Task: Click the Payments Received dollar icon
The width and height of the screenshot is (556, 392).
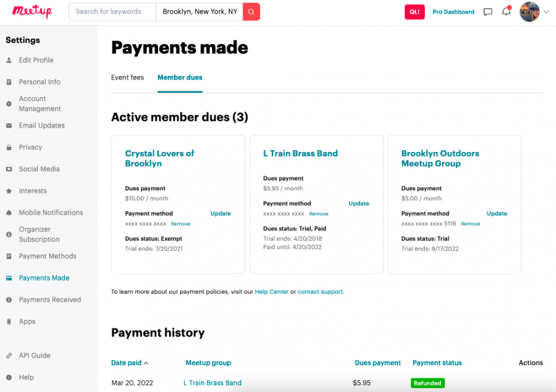Action: click(x=9, y=300)
